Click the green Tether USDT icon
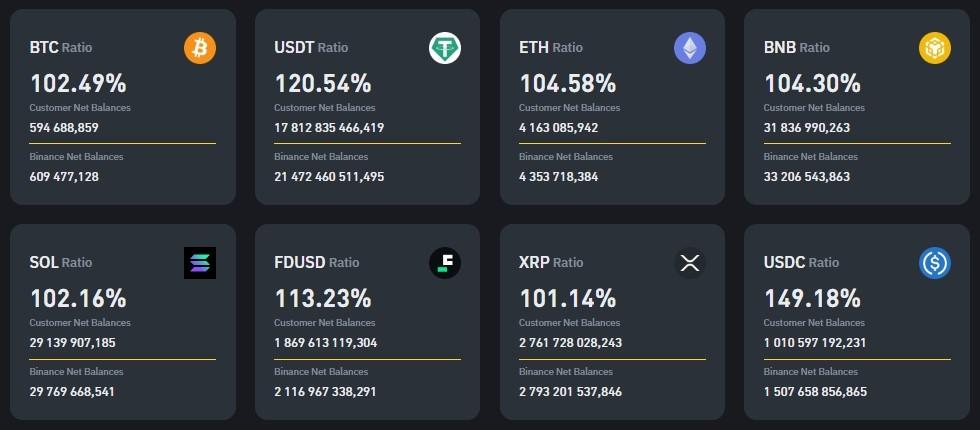 (445, 47)
